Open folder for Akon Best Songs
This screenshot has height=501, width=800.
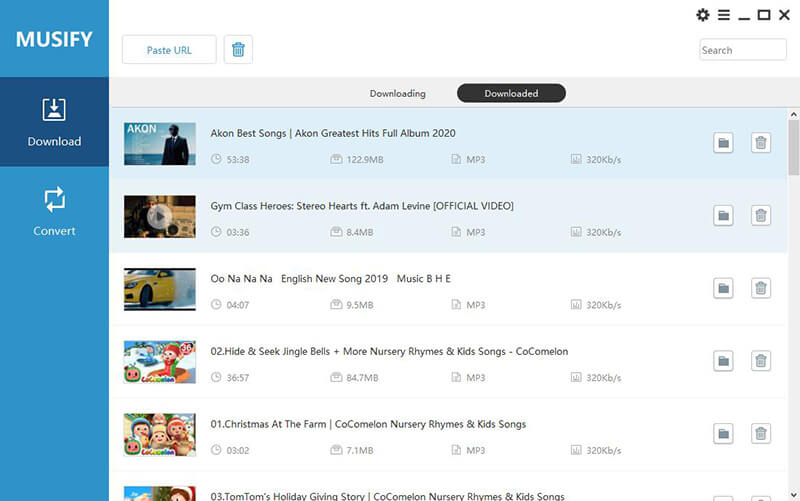(x=723, y=143)
